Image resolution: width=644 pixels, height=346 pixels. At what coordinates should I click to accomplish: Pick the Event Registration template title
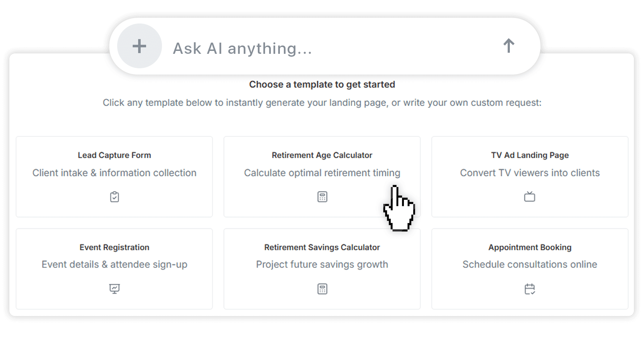click(x=114, y=247)
